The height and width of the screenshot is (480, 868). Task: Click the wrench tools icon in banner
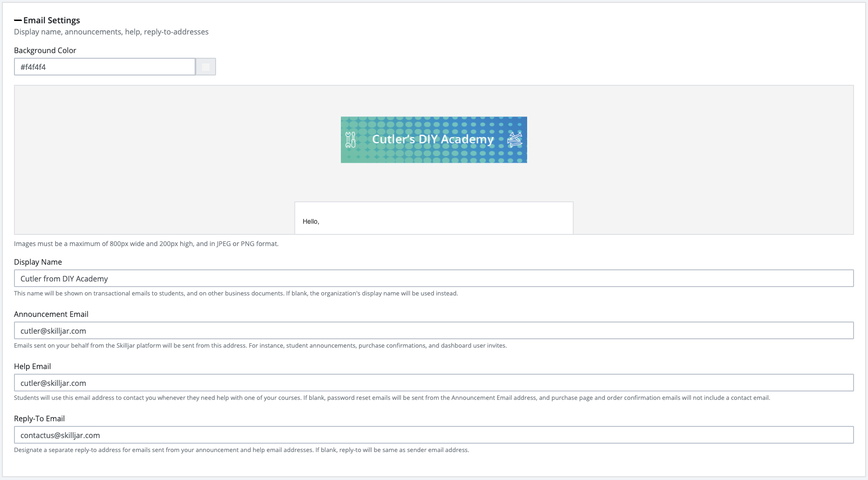point(351,140)
